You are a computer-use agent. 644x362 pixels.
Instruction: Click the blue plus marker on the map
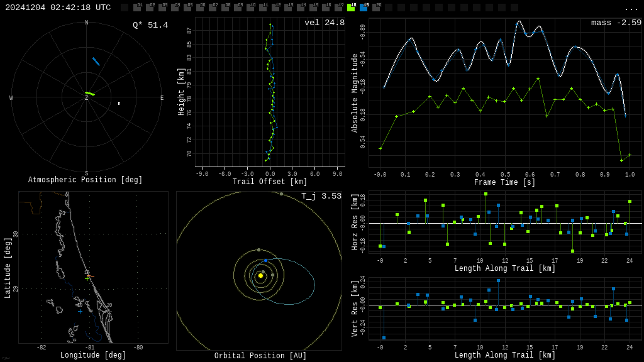click(x=80, y=312)
